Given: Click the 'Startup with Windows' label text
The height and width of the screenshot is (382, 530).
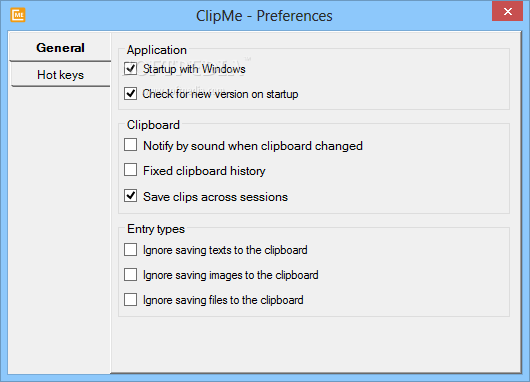Looking at the screenshot, I should [194, 69].
